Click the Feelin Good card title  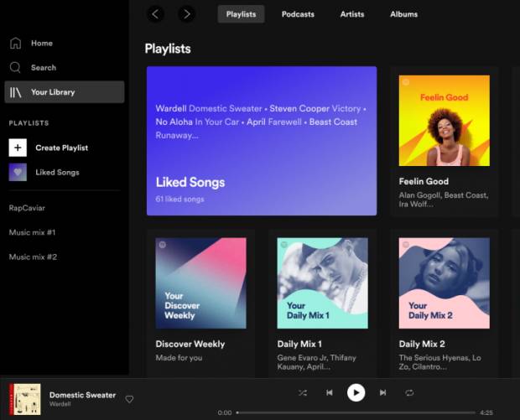pyautogui.click(x=424, y=181)
